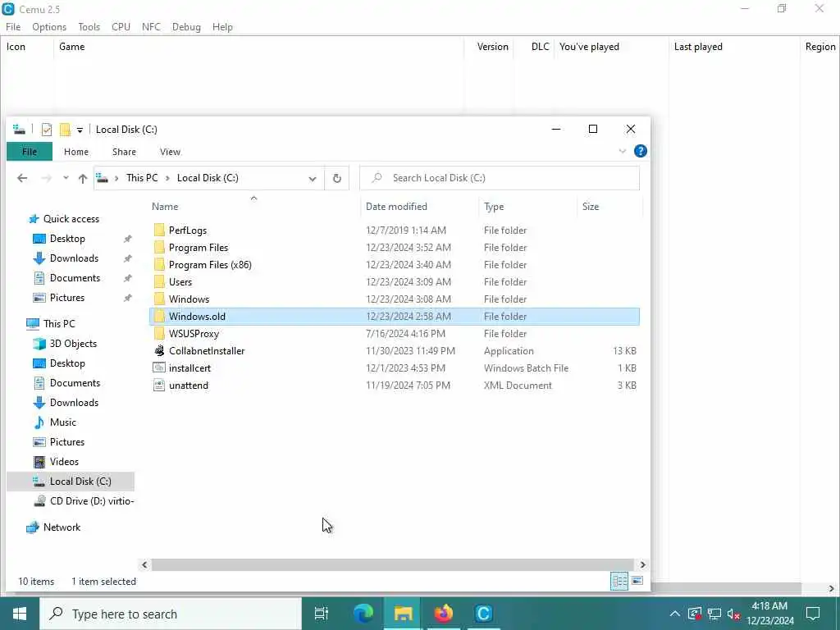840x630 pixels.
Task: Open Quick access in navigation pane
Action: pyautogui.click(x=71, y=218)
